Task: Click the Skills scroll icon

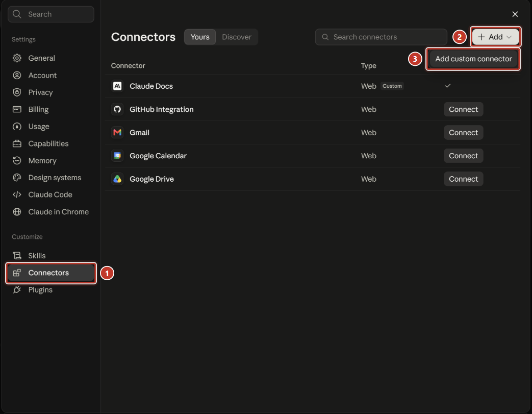Action: (x=17, y=255)
